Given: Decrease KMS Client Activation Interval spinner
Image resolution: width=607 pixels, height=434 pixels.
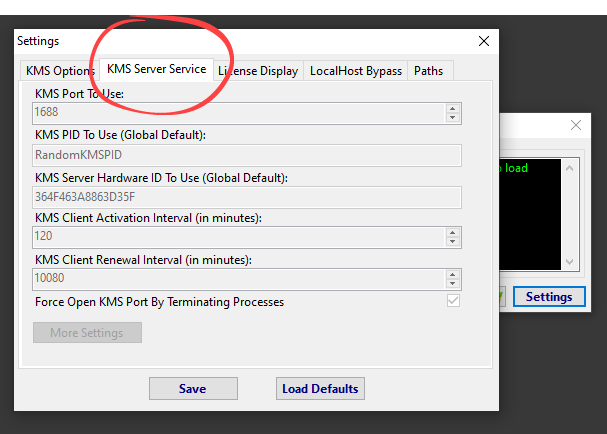Looking at the screenshot, I should pyautogui.click(x=453, y=242).
